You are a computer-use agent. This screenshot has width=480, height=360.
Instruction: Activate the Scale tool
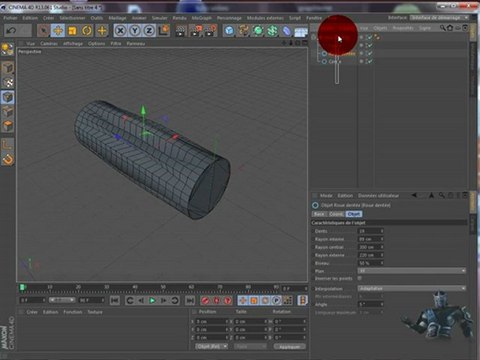point(72,31)
